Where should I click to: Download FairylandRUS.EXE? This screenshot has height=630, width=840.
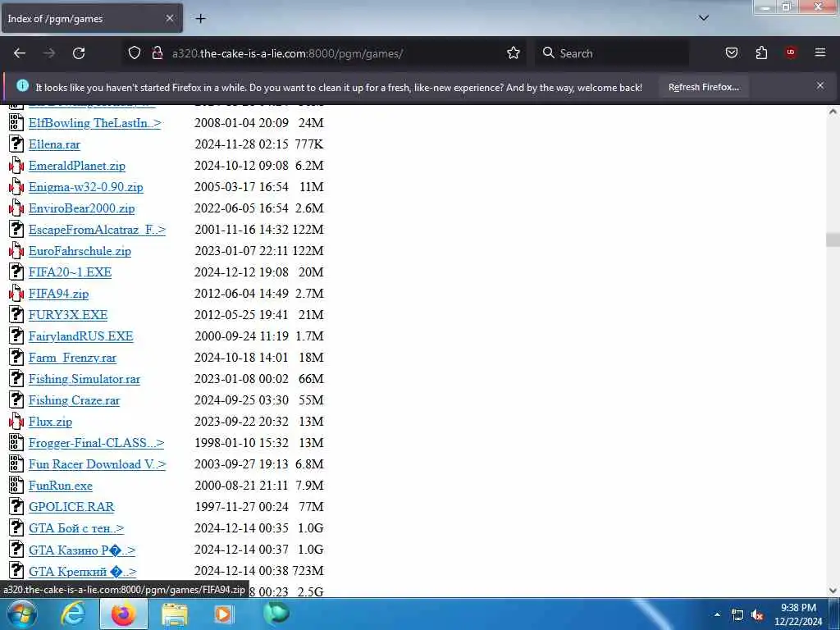click(81, 336)
